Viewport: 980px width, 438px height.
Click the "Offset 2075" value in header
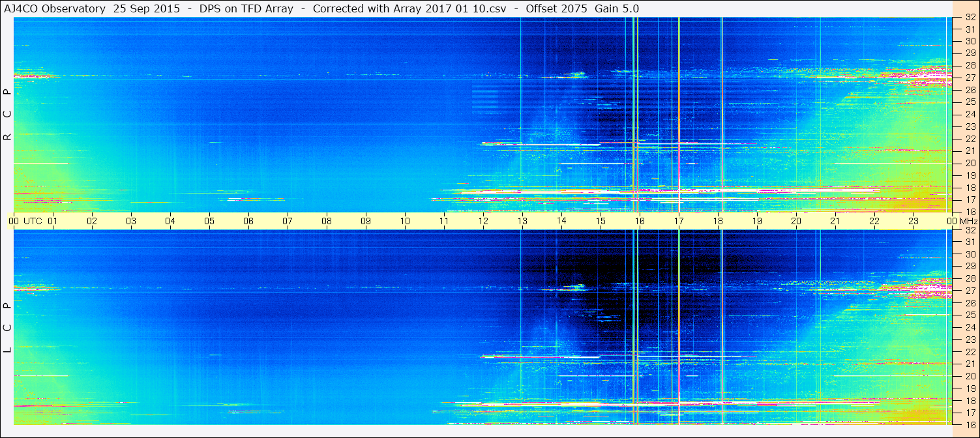(556, 8)
